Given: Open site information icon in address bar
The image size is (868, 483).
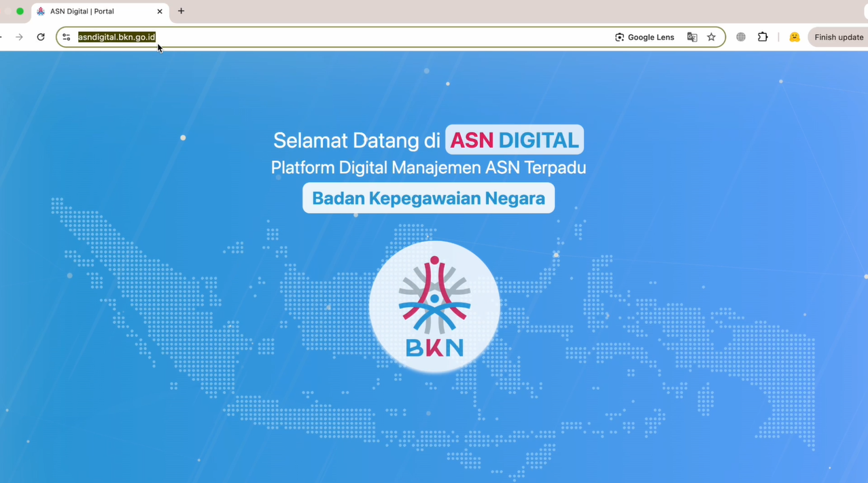Looking at the screenshot, I should pos(67,37).
